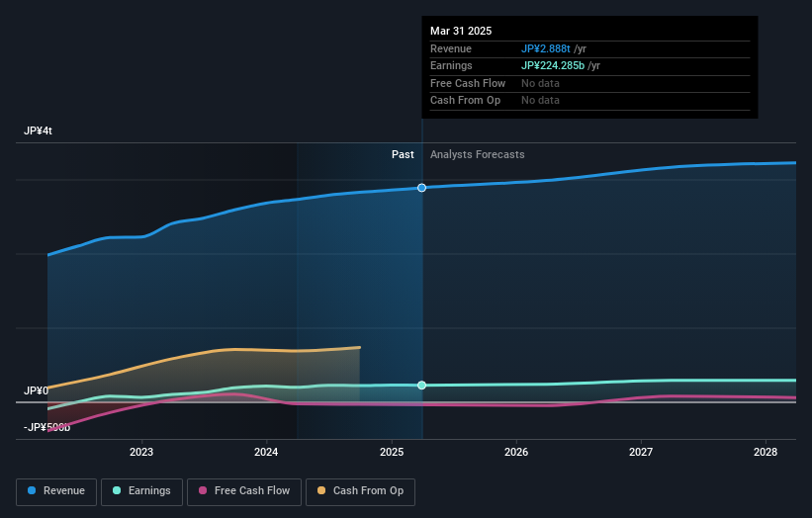Screen dimensions: 812x518
Task: Click the JP¥4t y-axis label
Action: 38,130
